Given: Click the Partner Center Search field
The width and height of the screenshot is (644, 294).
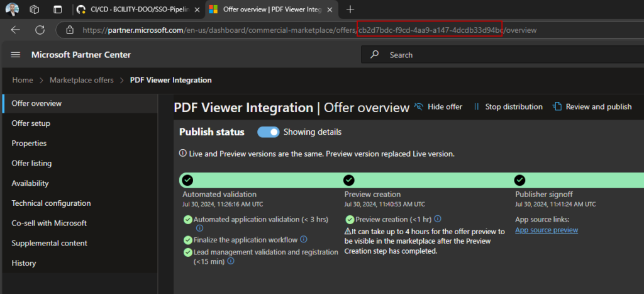Looking at the screenshot, I should pyautogui.click(x=502, y=55).
